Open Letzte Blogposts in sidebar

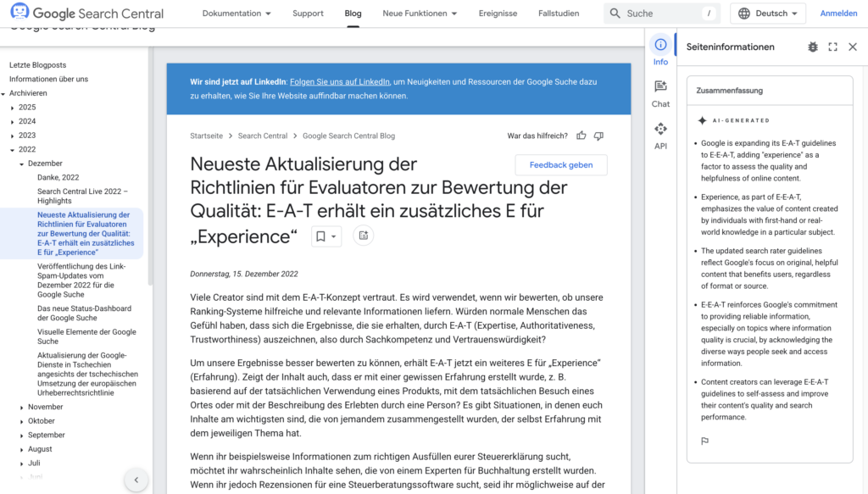point(37,64)
